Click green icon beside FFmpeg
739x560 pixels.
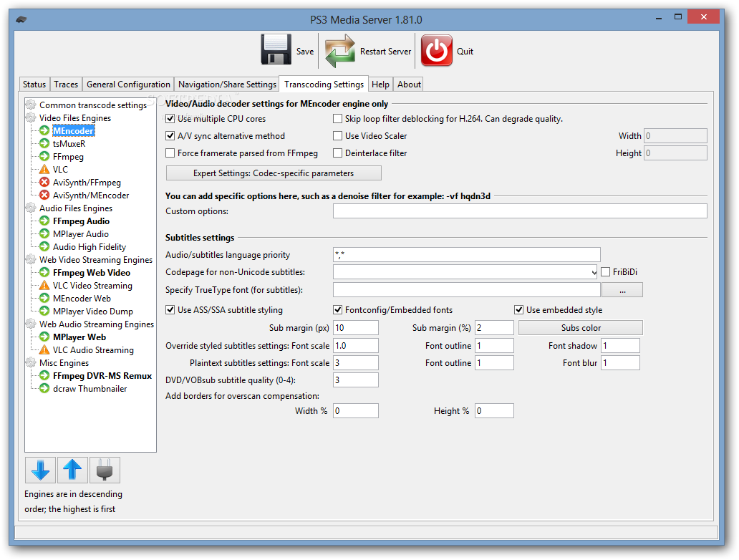44,157
